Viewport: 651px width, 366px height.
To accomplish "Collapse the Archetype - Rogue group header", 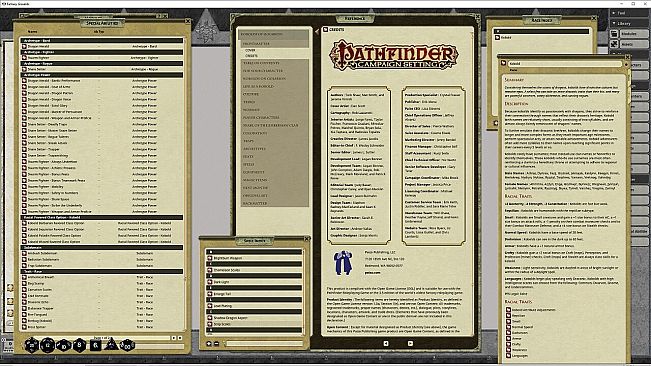I will click(x=102, y=63).
